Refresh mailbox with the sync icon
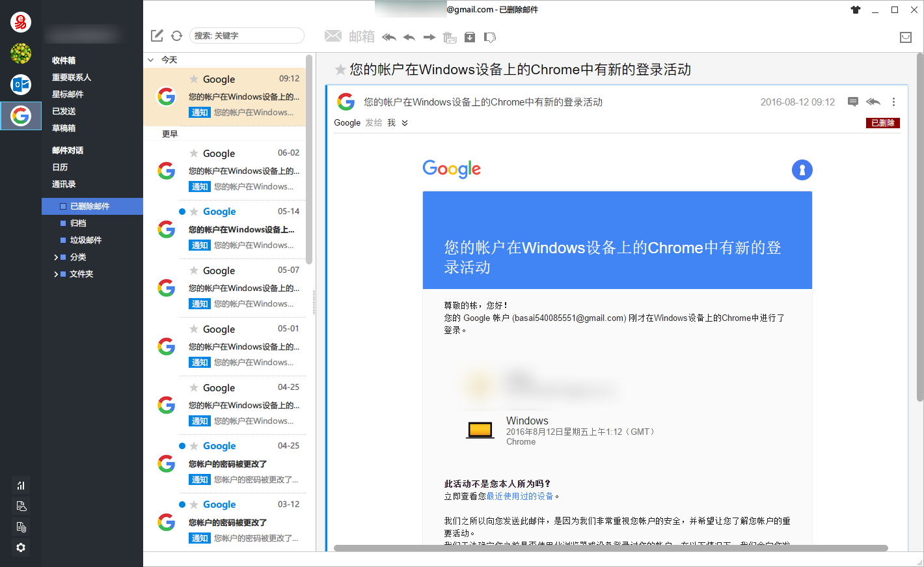Viewport: 924px width, 567px height. tap(176, 36)
